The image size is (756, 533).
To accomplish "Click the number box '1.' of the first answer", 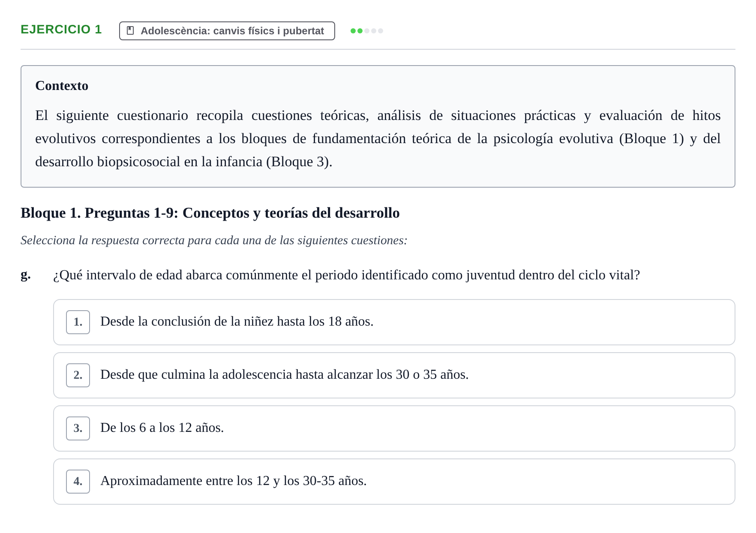I will (78, 322).
